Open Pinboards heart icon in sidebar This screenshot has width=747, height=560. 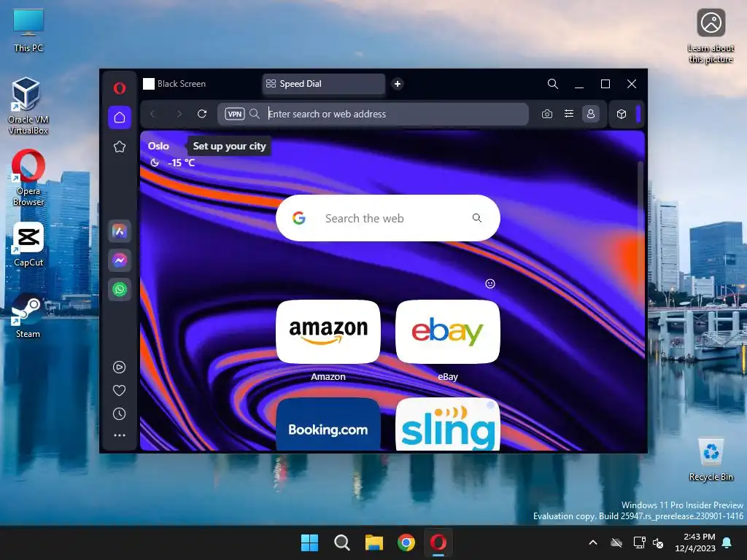[119, 391]
